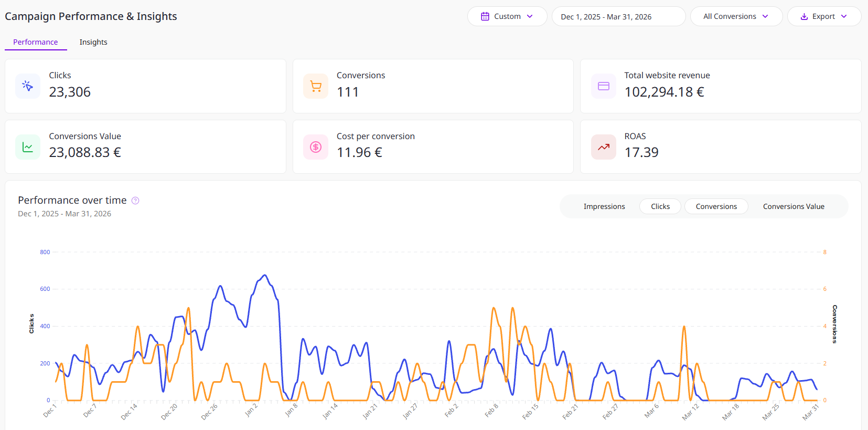Click the 800 value on Clicks axis
Image resolution: width=868 pixels, height=430 pixels.
pos(45,252)
